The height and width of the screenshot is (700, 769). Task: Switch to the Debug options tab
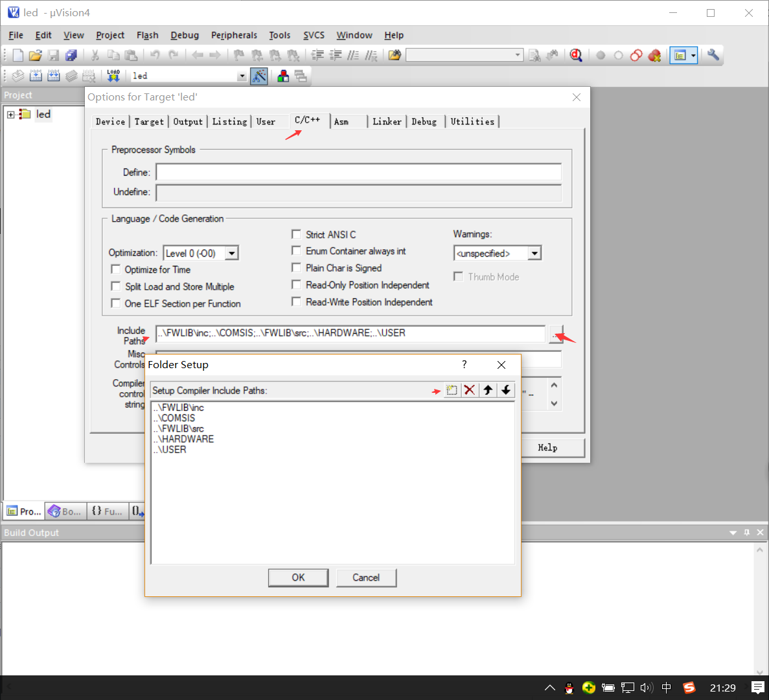(x=424, y=122)
